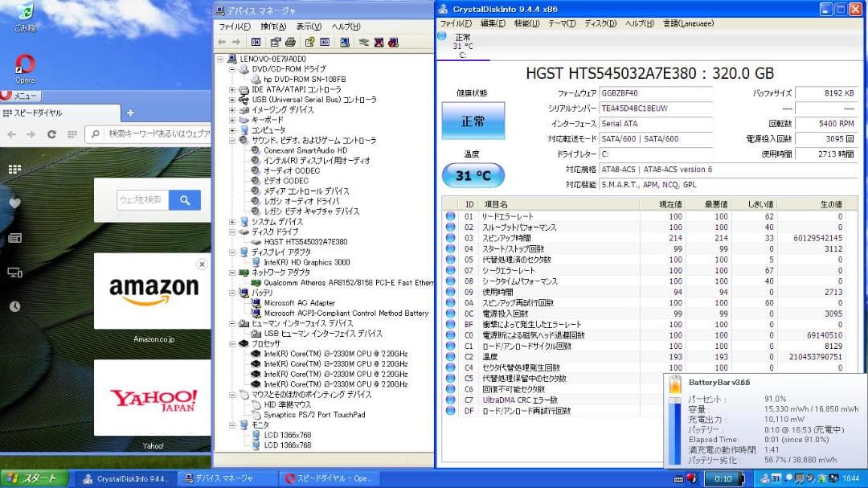Image resolution: width=868 pixels, height=488 pixels.
Task: Click web search field on speed dial
Action: point(142,200)
